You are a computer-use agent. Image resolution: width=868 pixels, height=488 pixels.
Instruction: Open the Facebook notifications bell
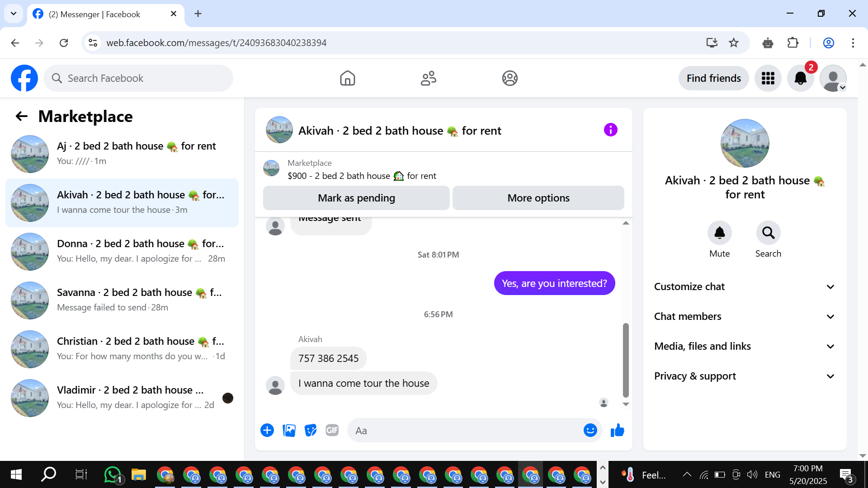[800, 79]
